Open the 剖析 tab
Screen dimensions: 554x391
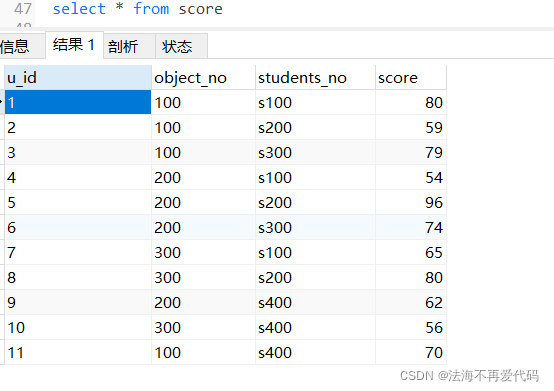click(x=129, y=46)
